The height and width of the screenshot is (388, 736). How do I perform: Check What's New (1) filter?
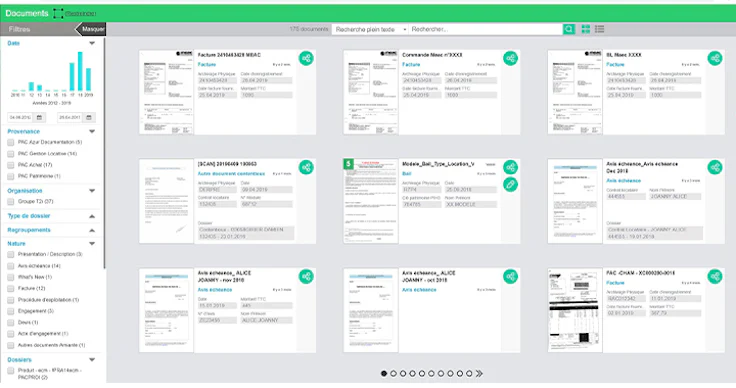11,277
